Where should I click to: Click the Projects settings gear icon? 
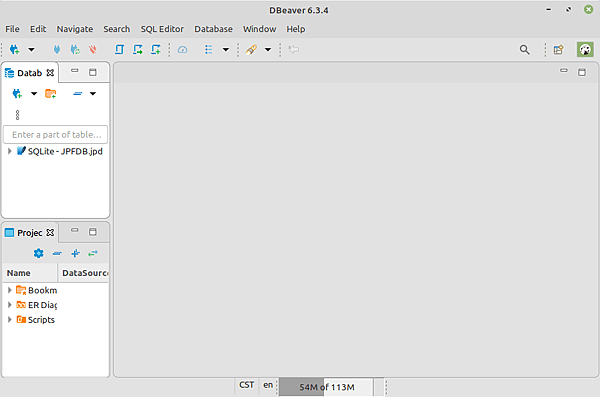(39, 253)
